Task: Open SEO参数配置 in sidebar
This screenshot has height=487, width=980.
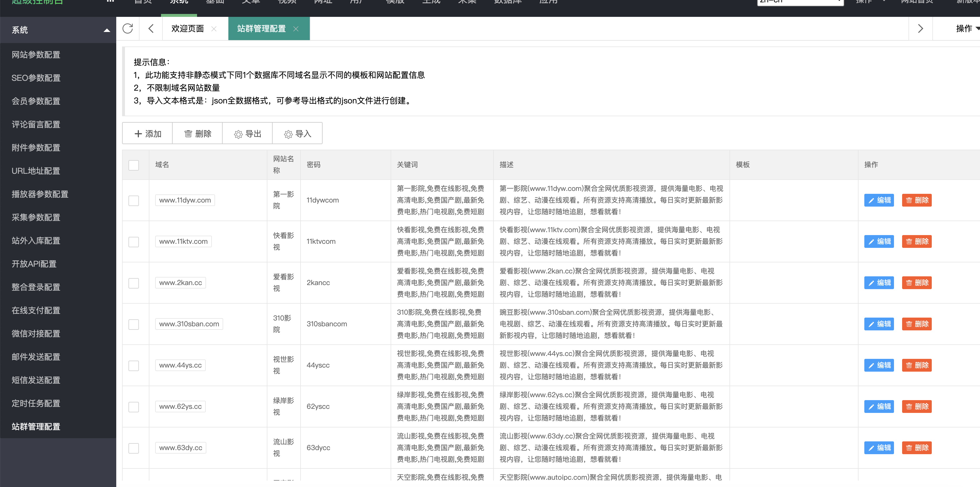Action: coord(58,78)
